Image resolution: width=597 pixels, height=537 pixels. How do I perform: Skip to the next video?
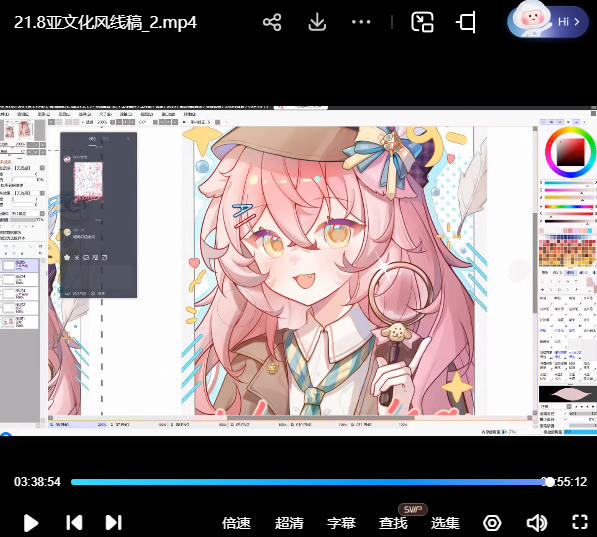113,523
